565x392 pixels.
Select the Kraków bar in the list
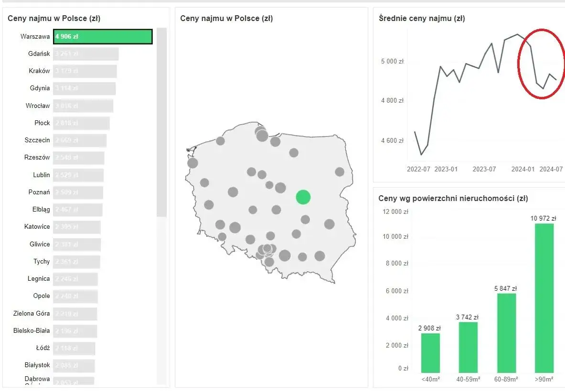[85, 71]
